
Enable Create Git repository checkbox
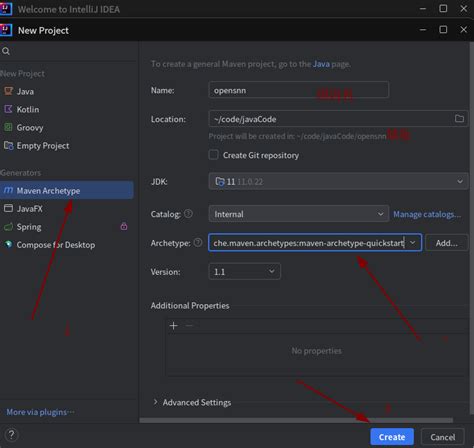pyautogui.click(x=213, y=155)
